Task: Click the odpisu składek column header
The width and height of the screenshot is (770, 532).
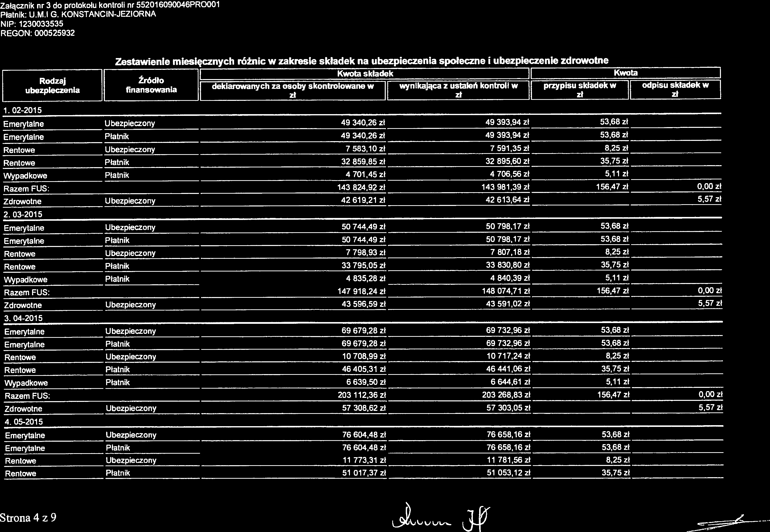Action: tap(675, 90)
